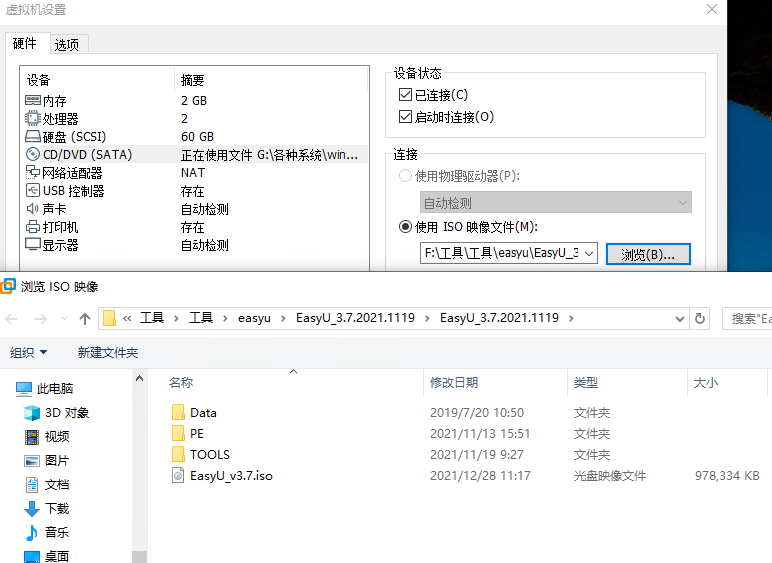The height and width of the screenshot is (563, 772).
Task: Expand the address bar path history dropdown
Action: click(x=681, y=318)
